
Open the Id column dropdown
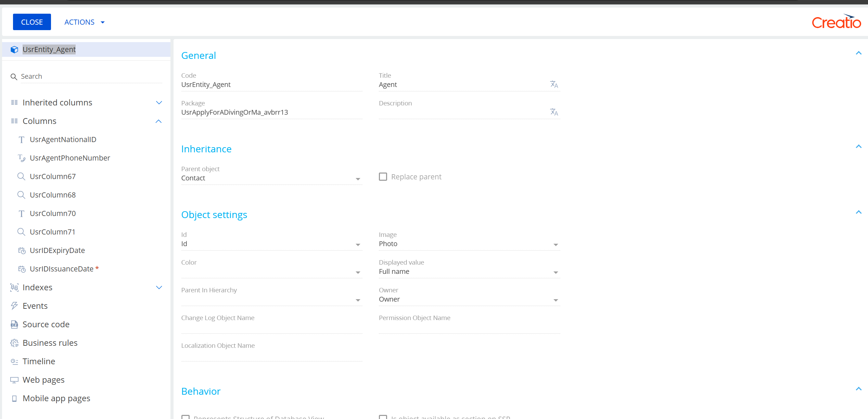[x=358, y=245]
